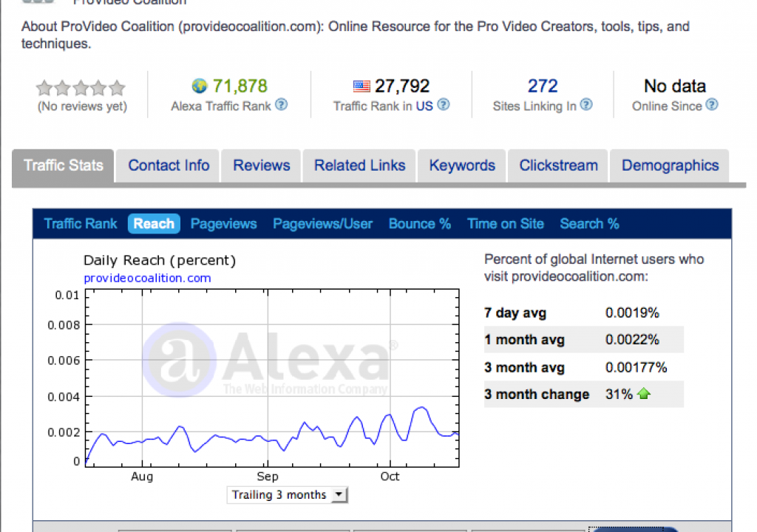Click the 1 month avg value 0.0022%
Screen dimensions: 757x532
click(633, 340)
